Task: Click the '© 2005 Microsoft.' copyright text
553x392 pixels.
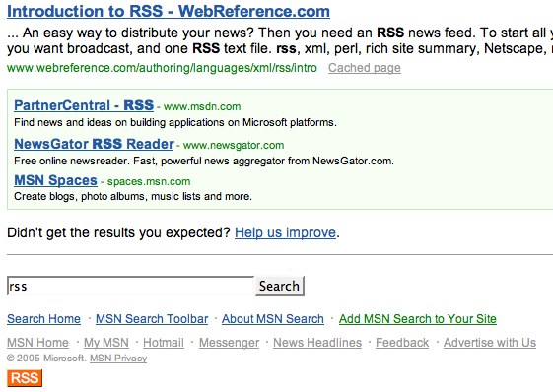Action: (46, 359)
